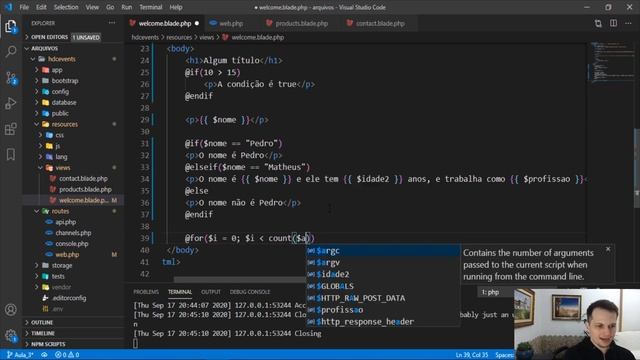Open the Source Control view
The image size is (640, 360).
coord(11,78)
